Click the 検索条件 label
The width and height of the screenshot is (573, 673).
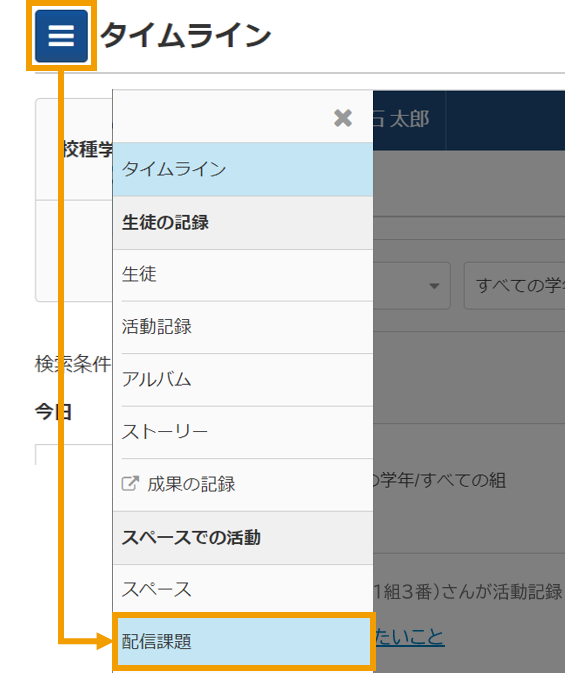pos(73,364)
